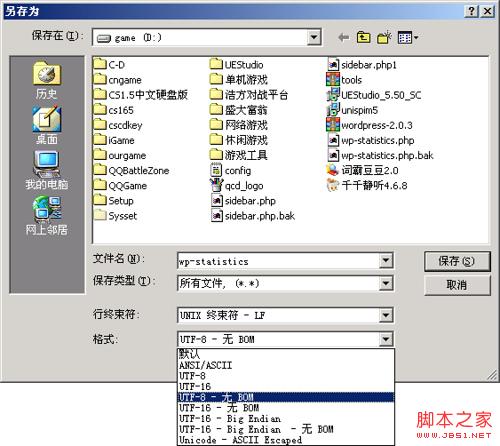
Task: Expand the 文件名 filename dropdown arrow
Action: 386,260
